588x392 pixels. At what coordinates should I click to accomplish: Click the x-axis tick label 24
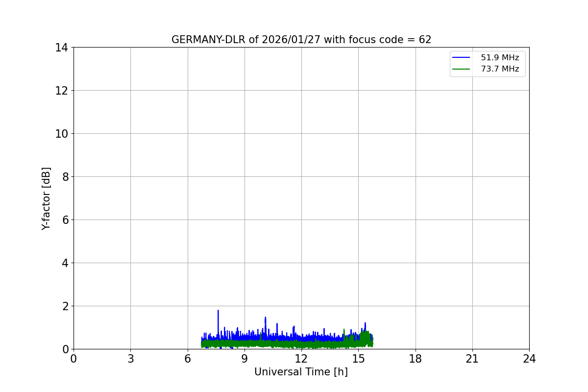pos(529,359)
